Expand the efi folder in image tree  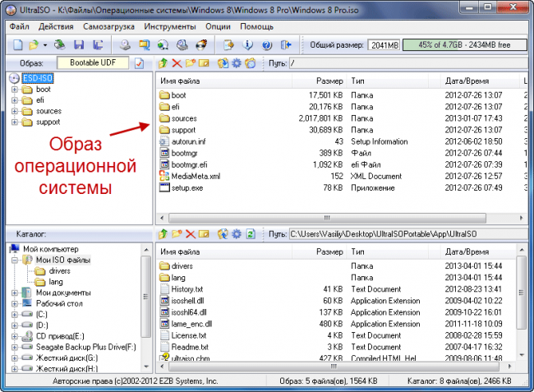click(15, 100)
